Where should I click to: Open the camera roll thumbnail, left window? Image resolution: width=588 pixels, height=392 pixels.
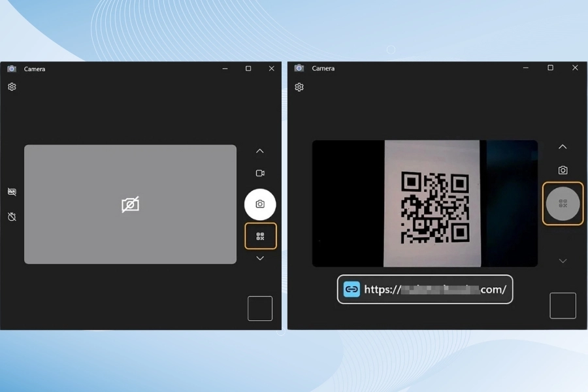260,308
